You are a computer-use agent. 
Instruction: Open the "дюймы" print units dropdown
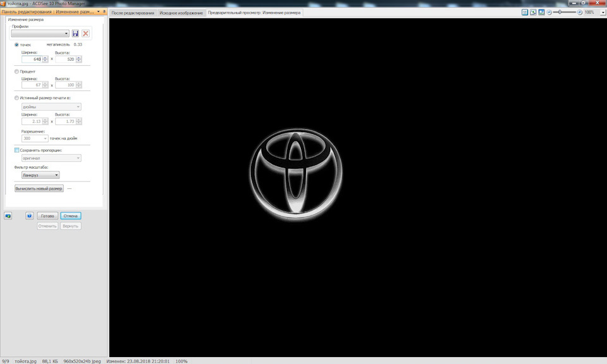pyautogui.click(x=51, y=107)
